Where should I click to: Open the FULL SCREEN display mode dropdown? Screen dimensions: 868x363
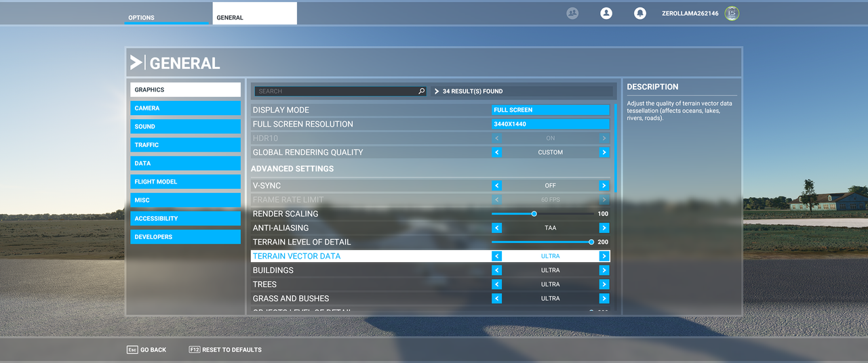[x=551, y=110]
